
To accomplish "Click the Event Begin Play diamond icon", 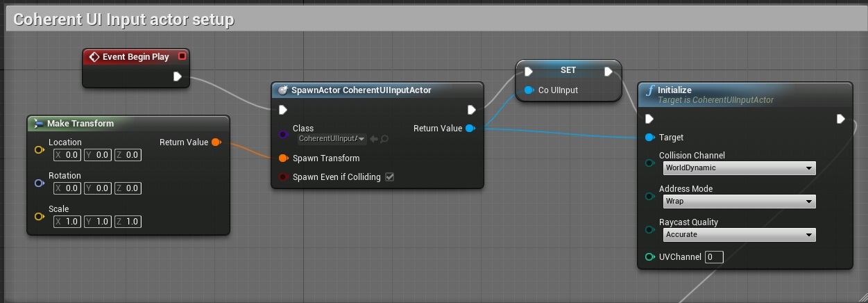I will point(94,57).
